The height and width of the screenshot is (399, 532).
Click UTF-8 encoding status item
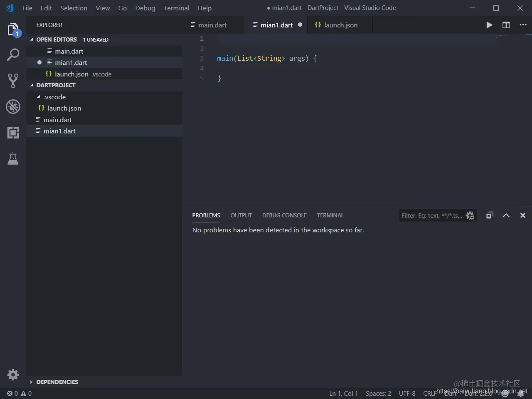point(407,393)
